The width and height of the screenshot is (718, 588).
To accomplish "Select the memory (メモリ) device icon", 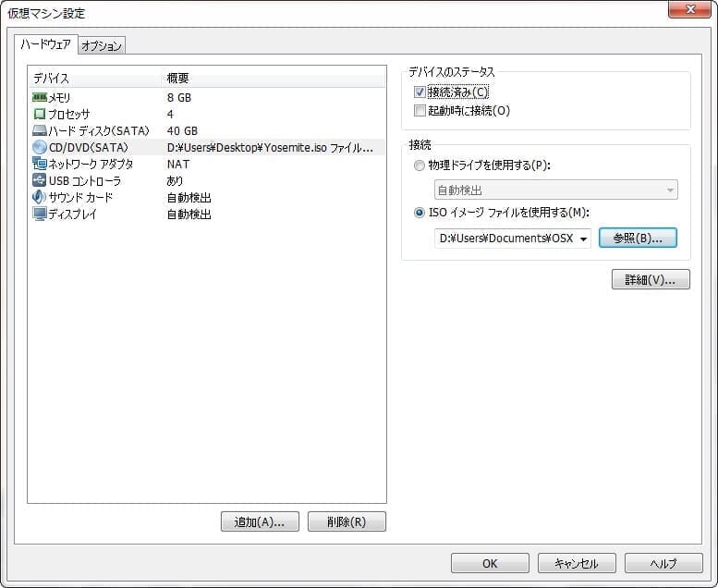I will (40, 97).
